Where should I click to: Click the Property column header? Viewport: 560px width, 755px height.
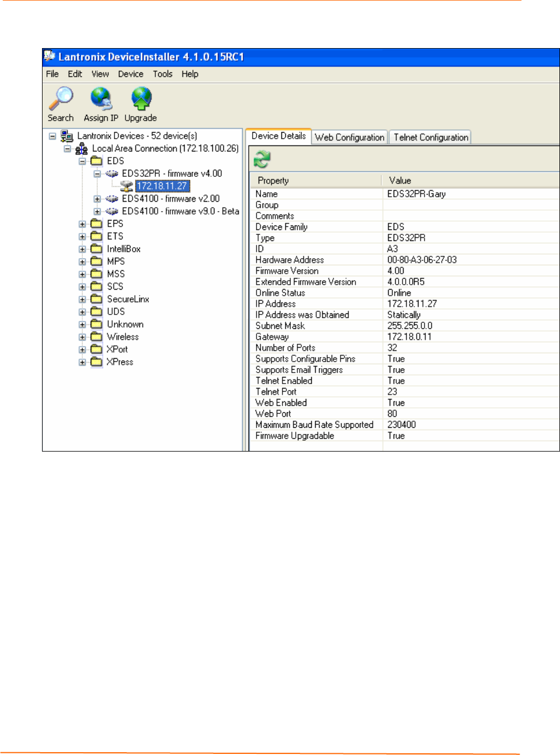click(x=316, y=181)
